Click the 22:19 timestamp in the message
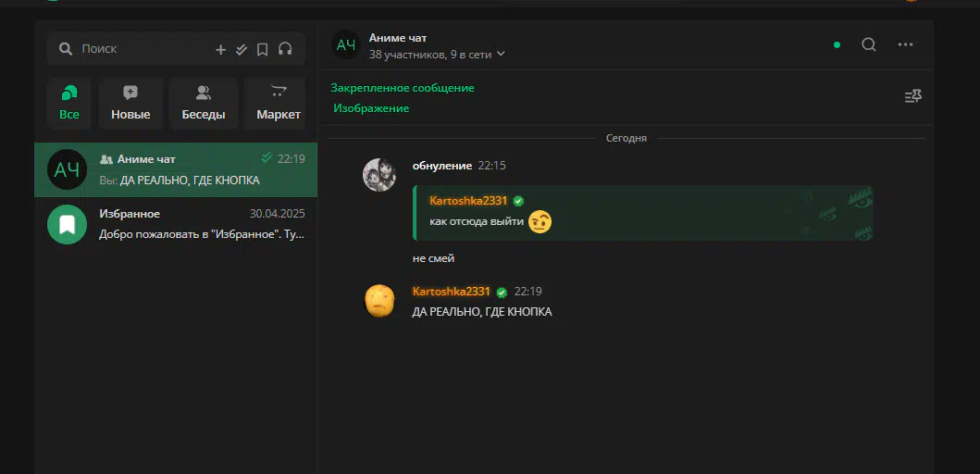This screenshot has height=474, width=980. click(x=528, y=292)
